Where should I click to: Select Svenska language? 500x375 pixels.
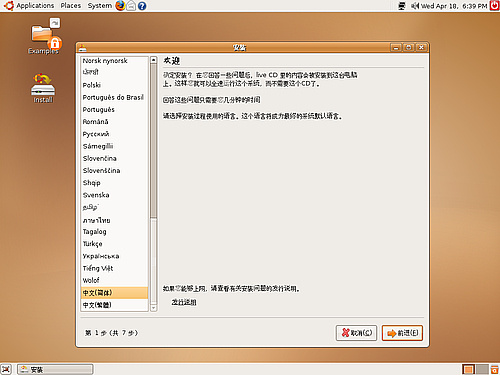point(114,195)
